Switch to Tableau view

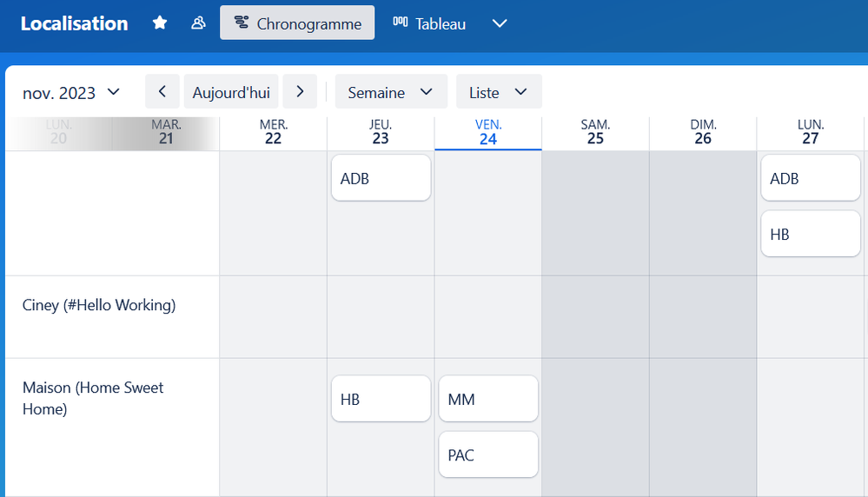(429, 23)
